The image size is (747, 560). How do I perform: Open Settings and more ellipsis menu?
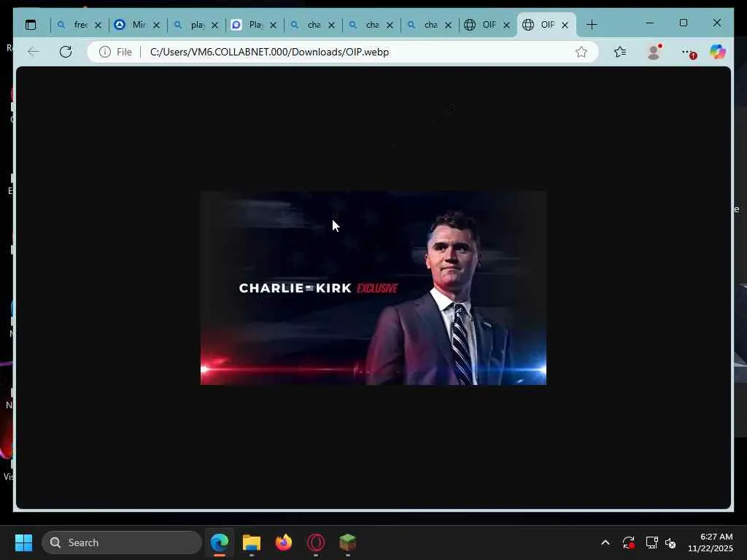pos(687,52)
